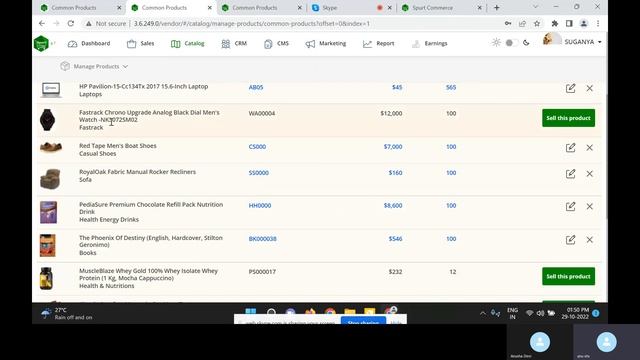Open the browser extensions puzzle icon

pos(554,24)
